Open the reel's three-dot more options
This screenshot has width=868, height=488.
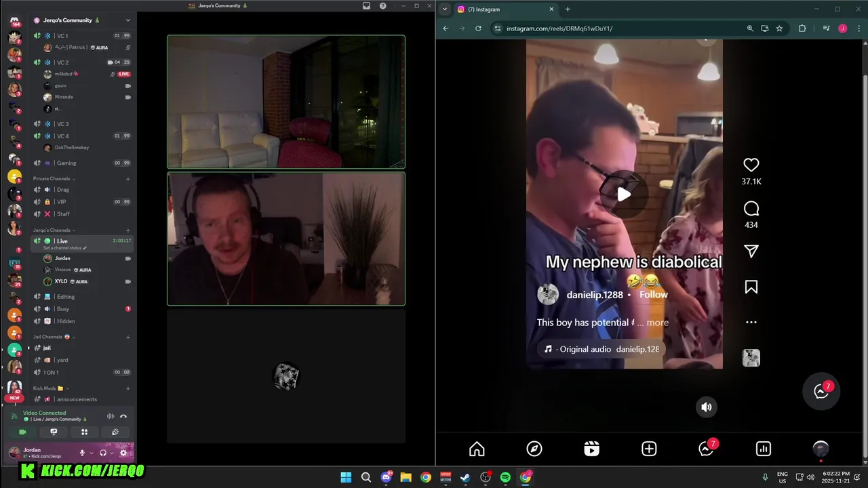tap(751, 323)
